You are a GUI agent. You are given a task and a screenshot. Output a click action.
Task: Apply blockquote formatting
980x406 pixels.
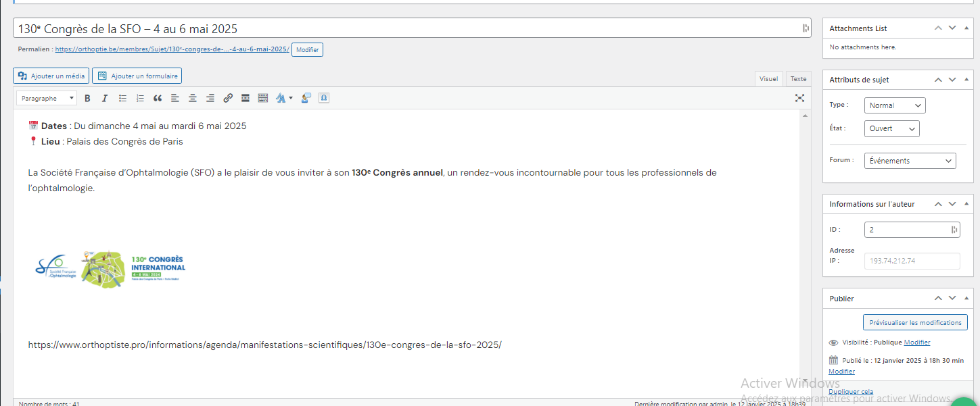tap(158, 99)
